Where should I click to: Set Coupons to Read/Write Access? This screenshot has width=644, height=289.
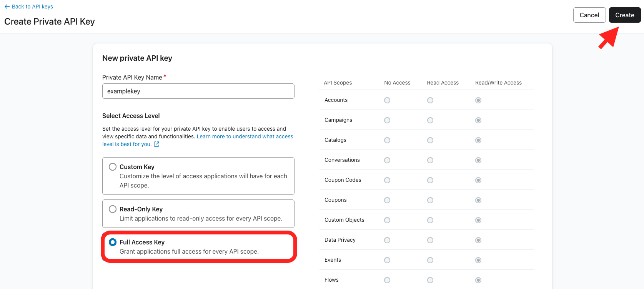click(478, 200)
